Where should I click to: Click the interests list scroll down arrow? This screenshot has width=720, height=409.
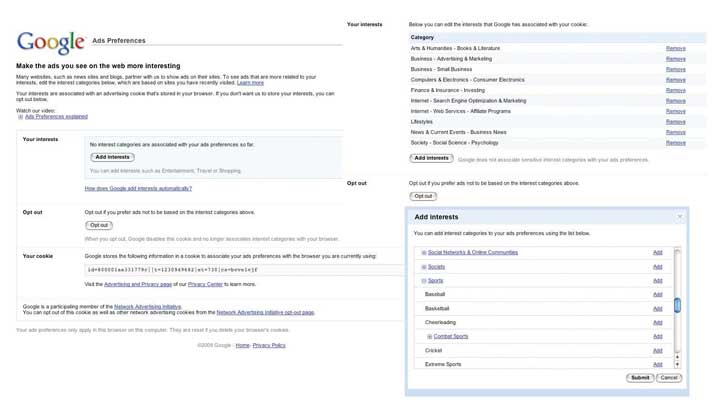pyautogui.click(x=677, y=364)
